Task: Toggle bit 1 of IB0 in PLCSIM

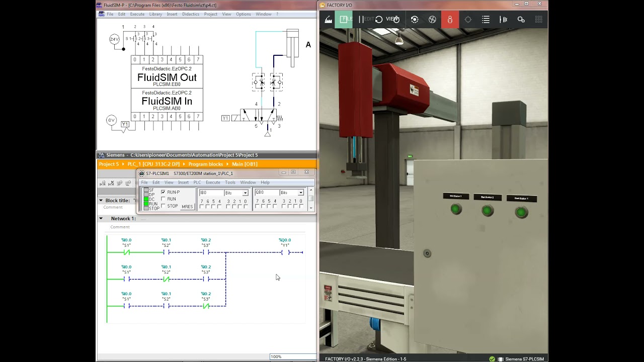Action: pyautogui.click(x=239, y=207)
